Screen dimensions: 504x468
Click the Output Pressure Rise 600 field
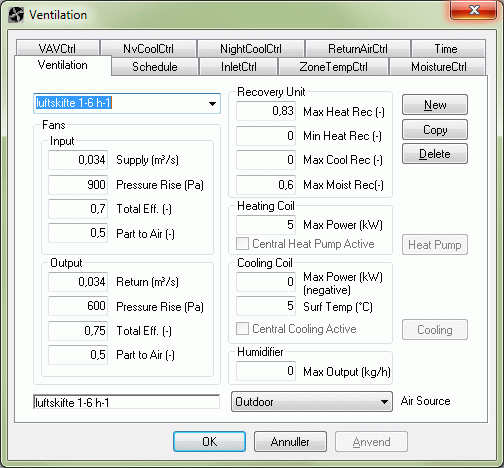[78, 306]
